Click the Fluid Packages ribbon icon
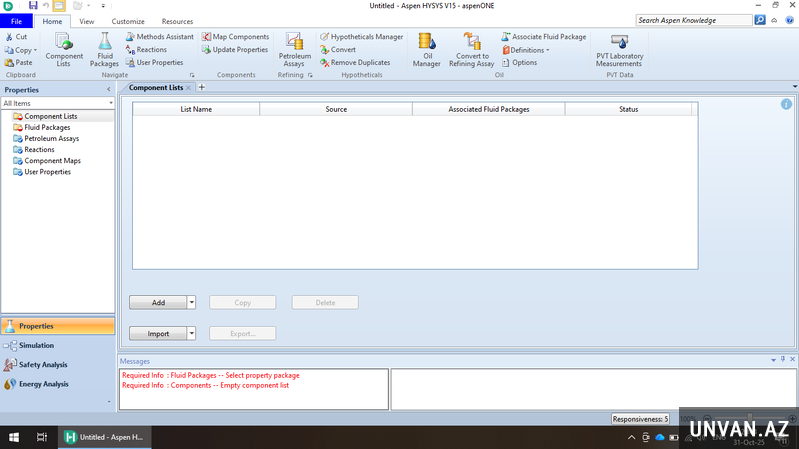This screenshot has width=799, height=449. [104, 48]
